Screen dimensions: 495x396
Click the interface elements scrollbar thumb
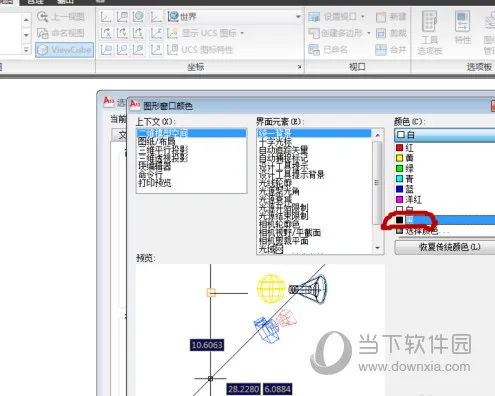click(x=377, y=183)
